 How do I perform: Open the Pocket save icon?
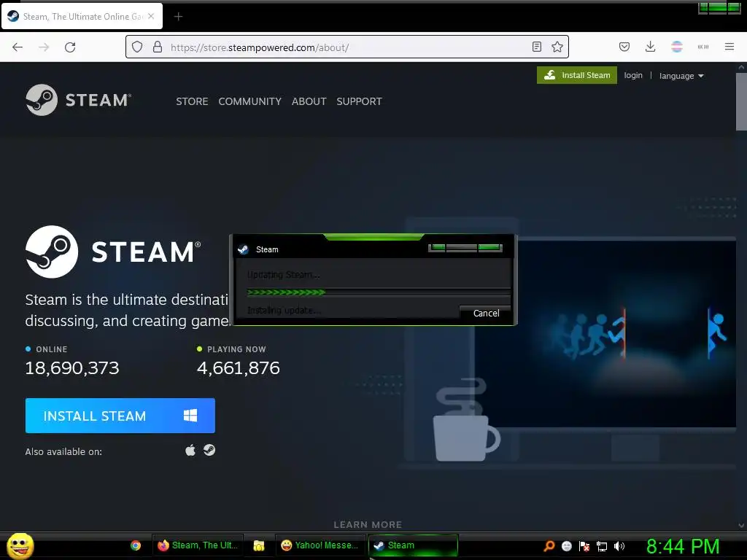tap(624, 47)
